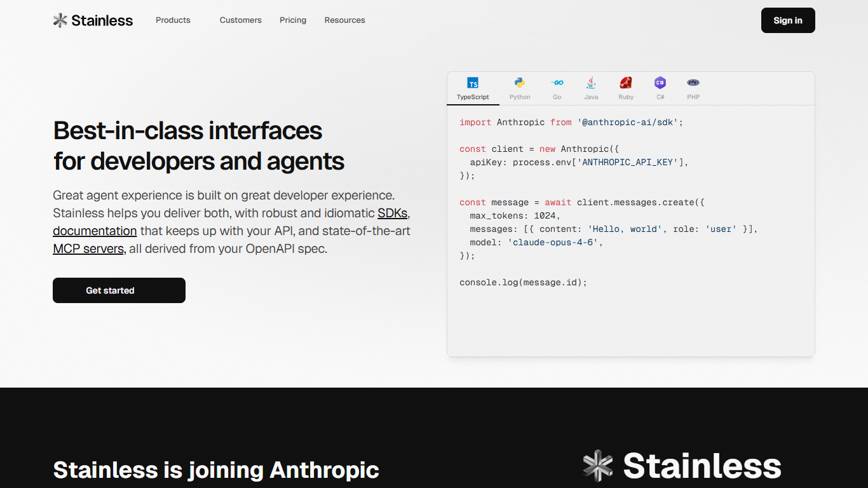The height and width of the screenshot is (488, 868).
Task: Switch to the Java icon
Action: 591,83
